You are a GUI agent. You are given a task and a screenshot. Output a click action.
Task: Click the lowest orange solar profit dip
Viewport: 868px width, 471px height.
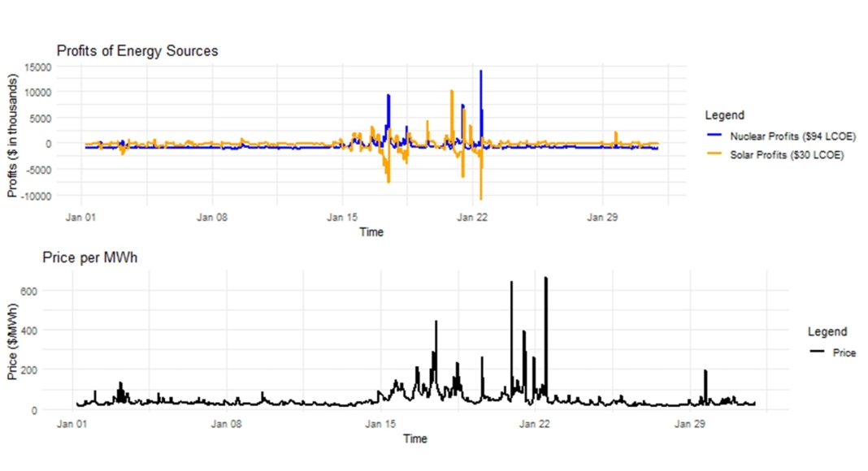[481, 197]
